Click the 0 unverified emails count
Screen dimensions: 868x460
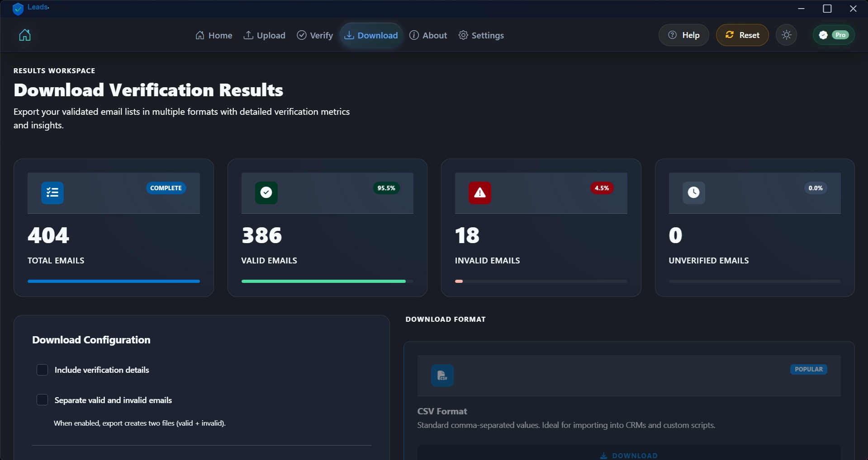click(x=675, y=235)
